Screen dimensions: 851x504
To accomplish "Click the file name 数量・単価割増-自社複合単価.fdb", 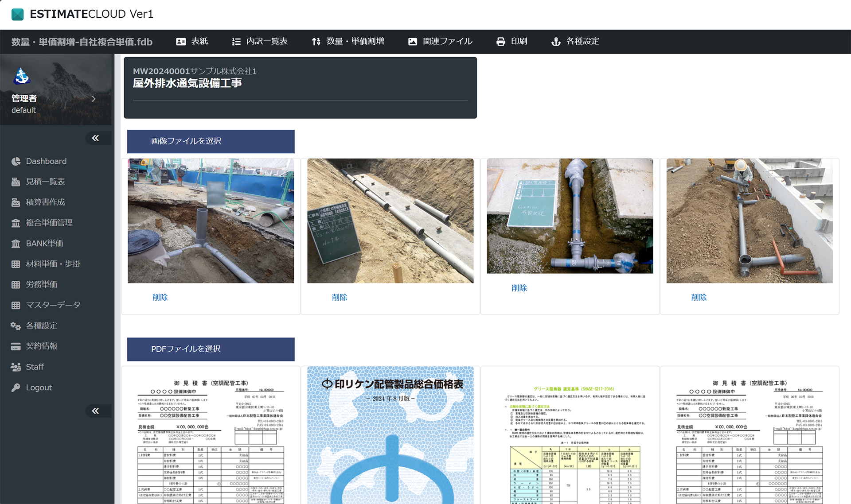I will (x=82, y=42).
